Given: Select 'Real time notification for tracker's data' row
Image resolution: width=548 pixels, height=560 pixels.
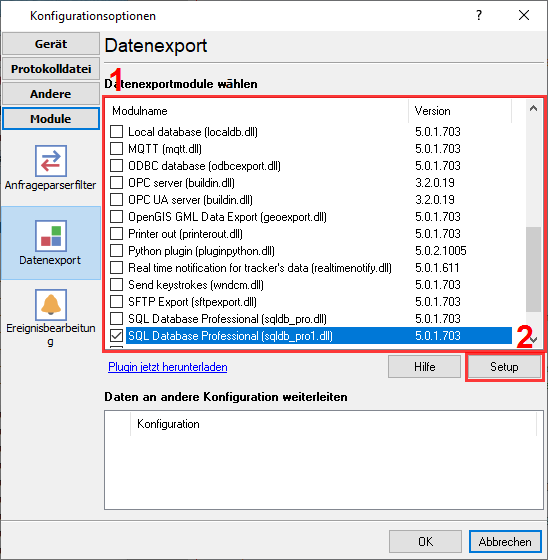Looking at the screenshot, I should coord(260,268).
